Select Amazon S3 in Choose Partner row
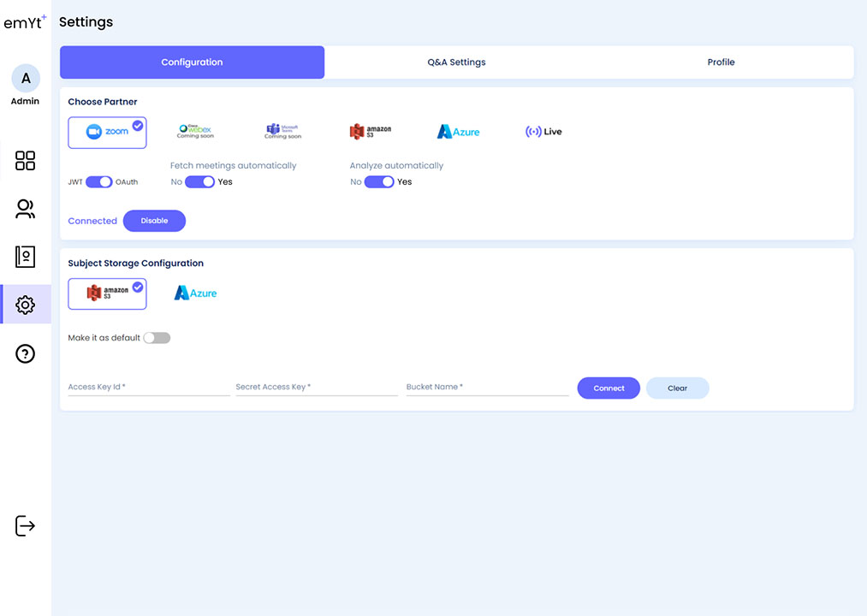The image size is (867, 616). (x=371, y=132)
